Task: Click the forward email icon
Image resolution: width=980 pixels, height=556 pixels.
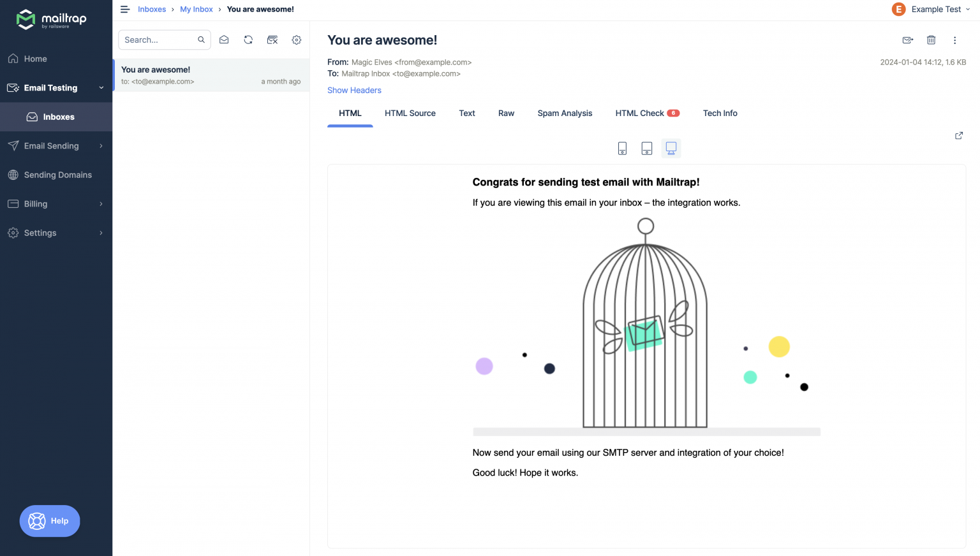Action: click(x=907, y=40)
